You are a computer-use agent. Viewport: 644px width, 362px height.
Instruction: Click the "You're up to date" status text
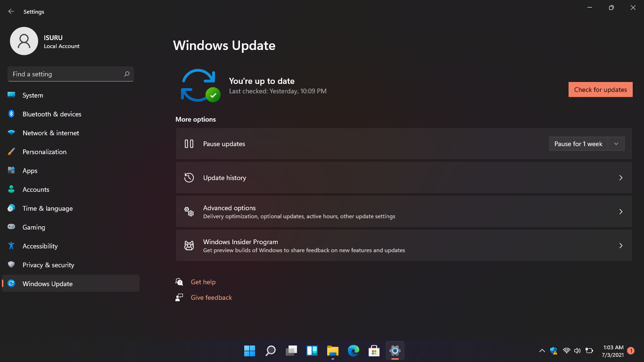point(262,81)
